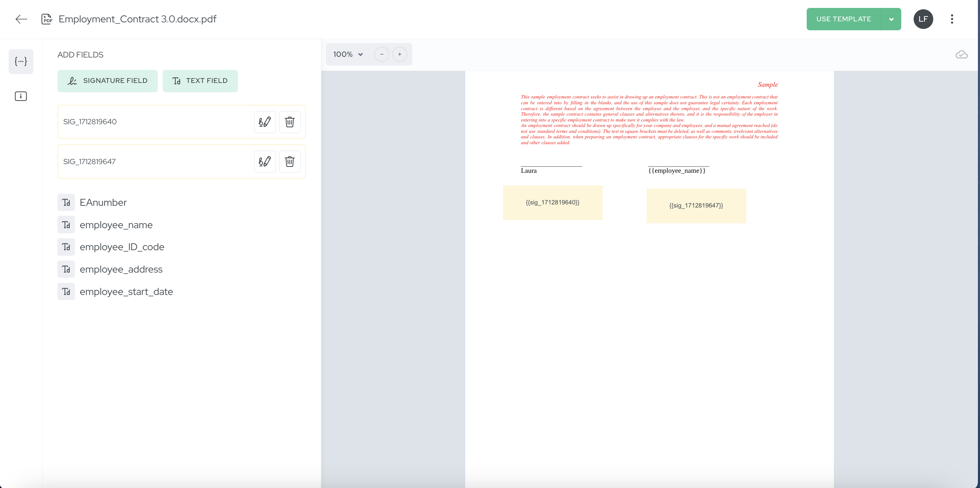Screen dimensions: 980x488
Task: Click the back arrow to leave editor
Action: click(21, 19)
